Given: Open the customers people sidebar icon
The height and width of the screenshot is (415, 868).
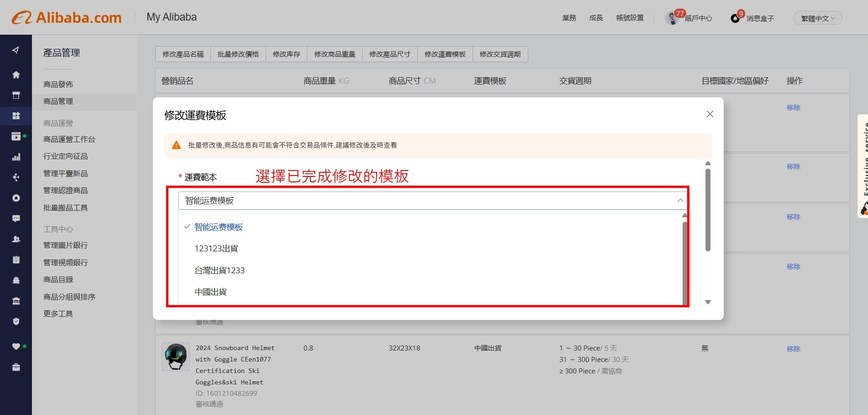Looking at the screenshot, I should [x=16, y=239].
